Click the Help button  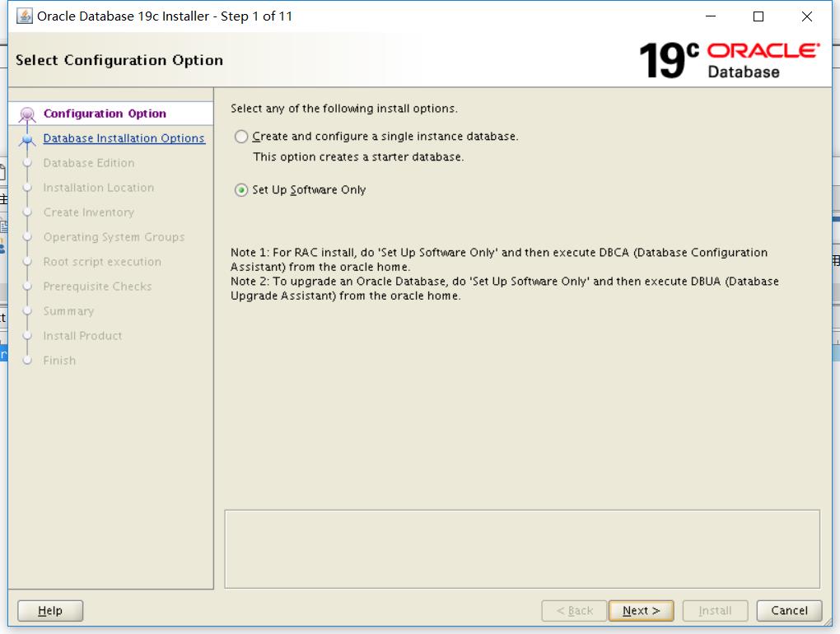pos(49,610)
